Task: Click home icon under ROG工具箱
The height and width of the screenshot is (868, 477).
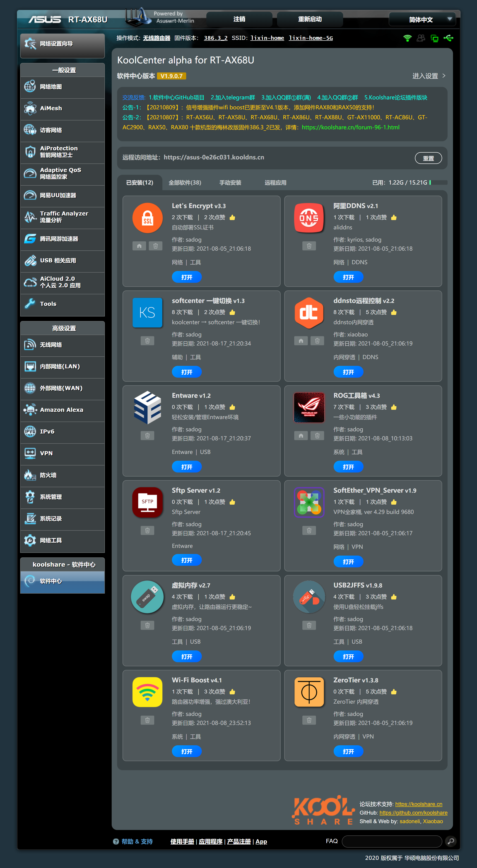Action: [x=301, y=436]
